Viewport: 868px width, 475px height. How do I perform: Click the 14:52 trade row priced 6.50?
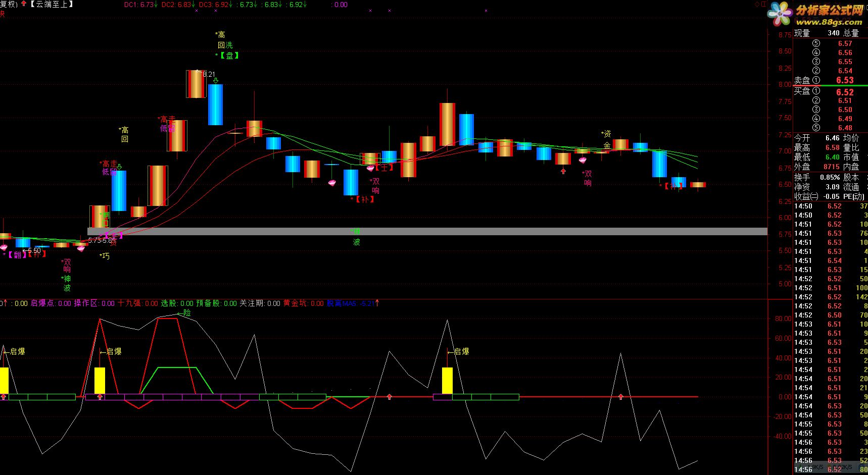[x=831, y=315]
